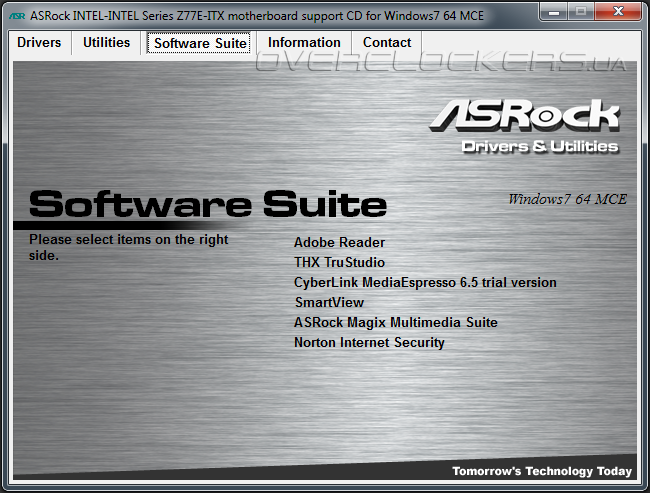The height and width of the screenshot is (493, 650).
Task: Minimize the ASRock support CD window
Action: [554, 12]
